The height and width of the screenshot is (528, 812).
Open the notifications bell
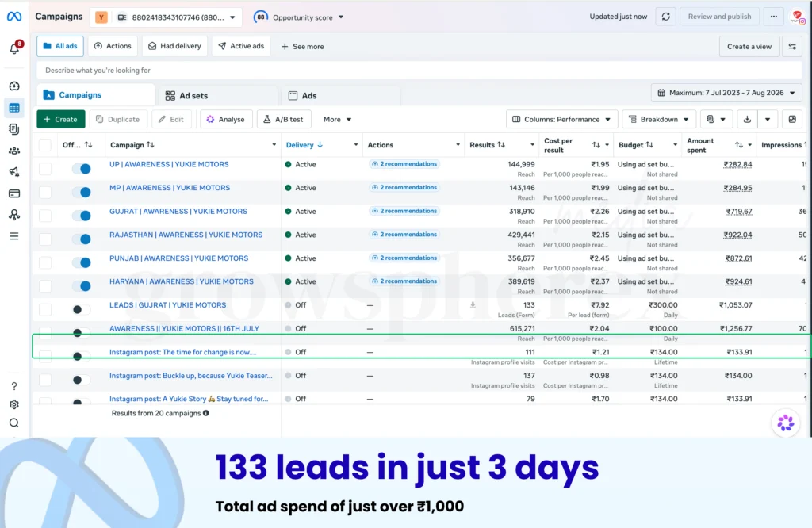tap(14, 48)
